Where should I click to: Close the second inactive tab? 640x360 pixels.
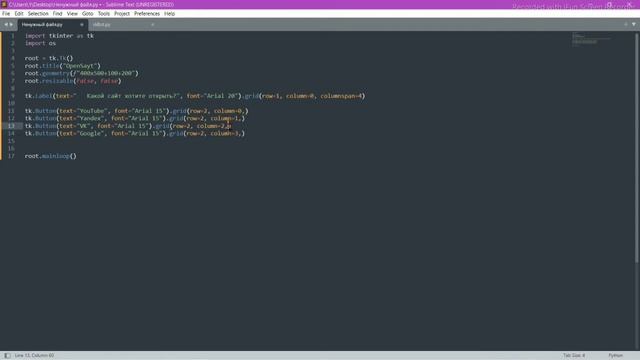pyautogui.click(x=153, y=24)
